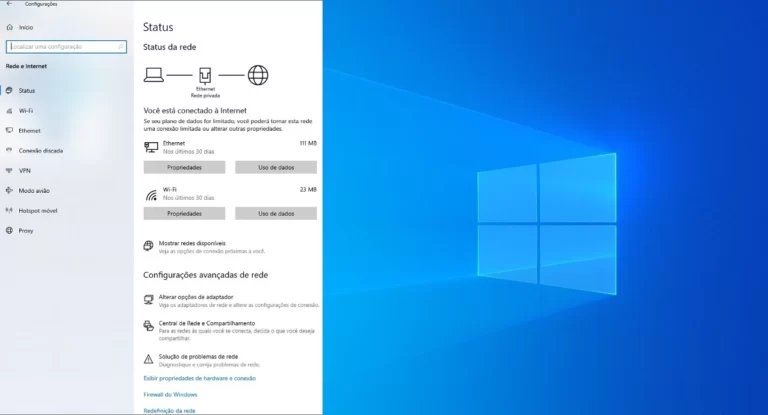Click the Mostrar redes disponíveis globe icon
The height and width of the screenshot is (415, 768).
tap(148, 246)
